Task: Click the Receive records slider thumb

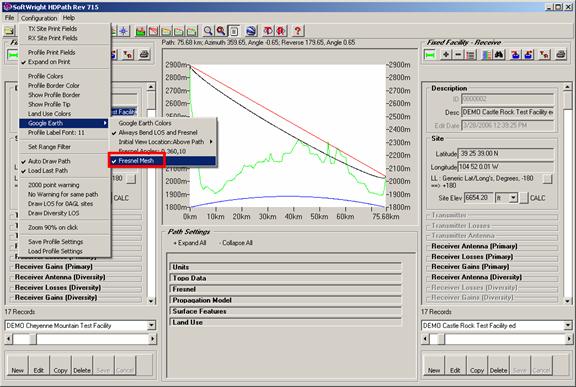Action: 441,339
